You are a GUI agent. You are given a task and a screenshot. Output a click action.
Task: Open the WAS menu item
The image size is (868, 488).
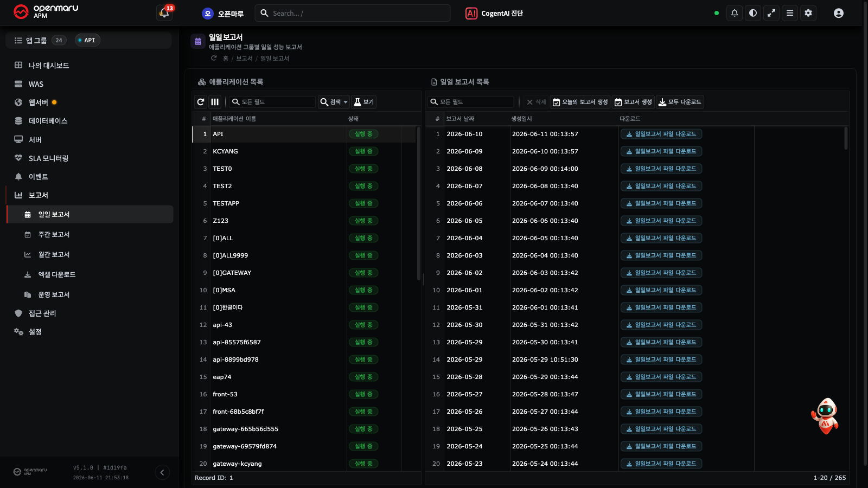(x=36, y=84)
